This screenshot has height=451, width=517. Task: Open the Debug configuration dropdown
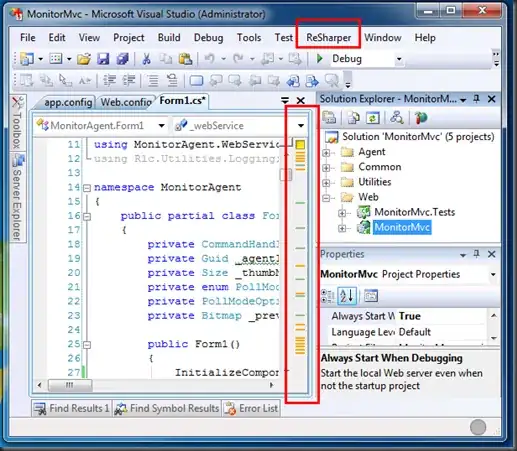[x=399, y=59]
